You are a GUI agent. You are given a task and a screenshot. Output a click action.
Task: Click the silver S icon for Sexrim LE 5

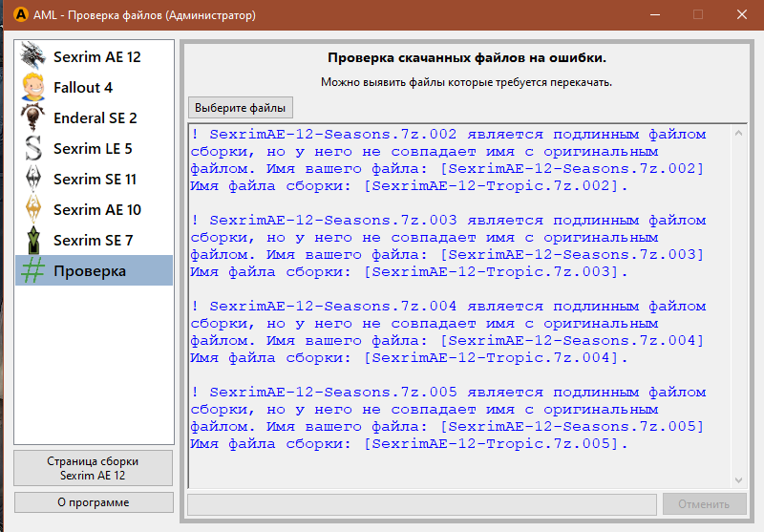click(x=33, y=148)
